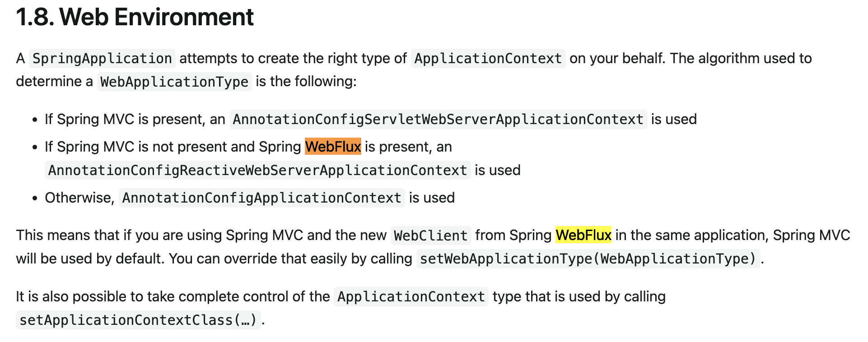Click the 'WebClient' inline code
The image size is (868, 342).
tap(431, 236)
